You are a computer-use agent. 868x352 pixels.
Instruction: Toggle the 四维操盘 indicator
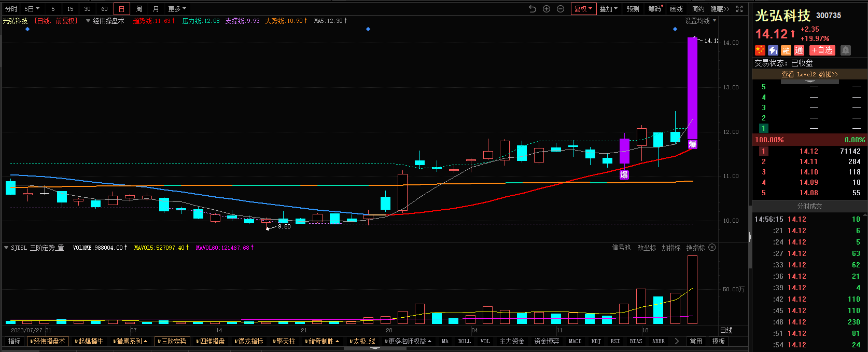(211, 341)
